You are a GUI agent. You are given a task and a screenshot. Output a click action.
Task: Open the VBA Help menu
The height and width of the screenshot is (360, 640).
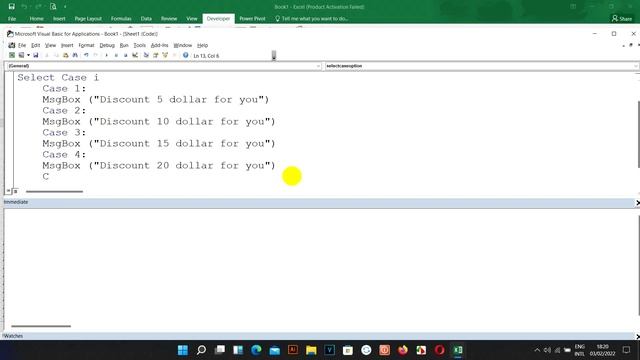coord(202,45)
